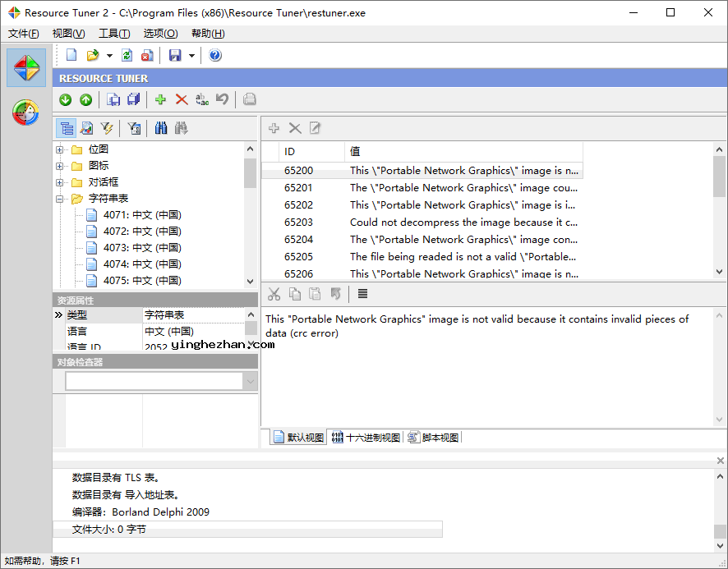This screenshot has width=728, height=569.
Task: Switch to the 脚本视图 tab
Action: point(433,437)
